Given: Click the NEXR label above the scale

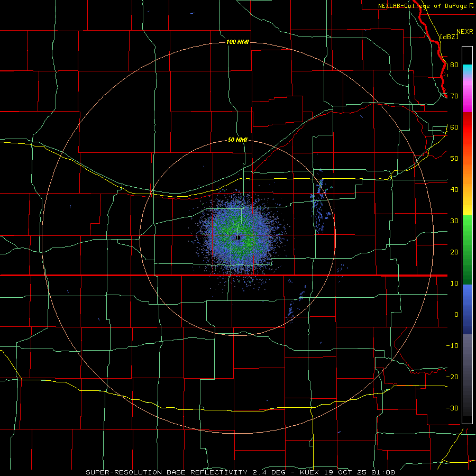Looking at the screenshot, I should click(464, 32).
